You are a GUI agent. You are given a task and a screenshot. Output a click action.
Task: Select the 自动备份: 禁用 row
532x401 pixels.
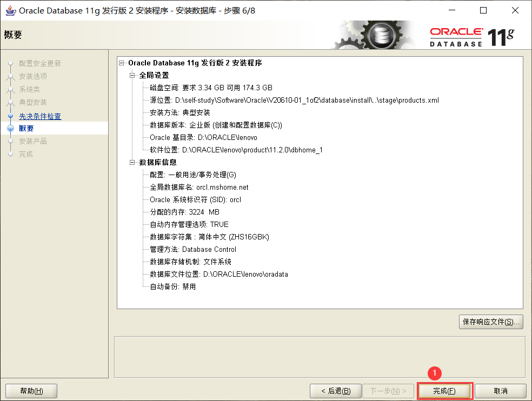point(172,286)
